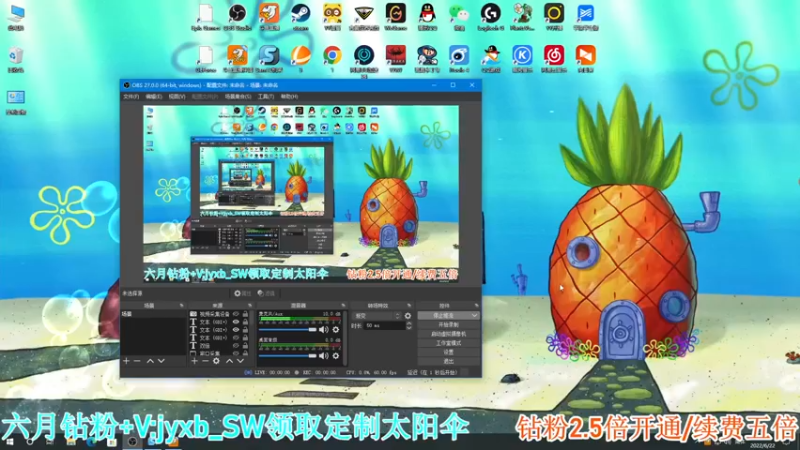Open the 场景集合(S) menu
The height and width of the screenshot is (450, 800).
tap(238, 96)
